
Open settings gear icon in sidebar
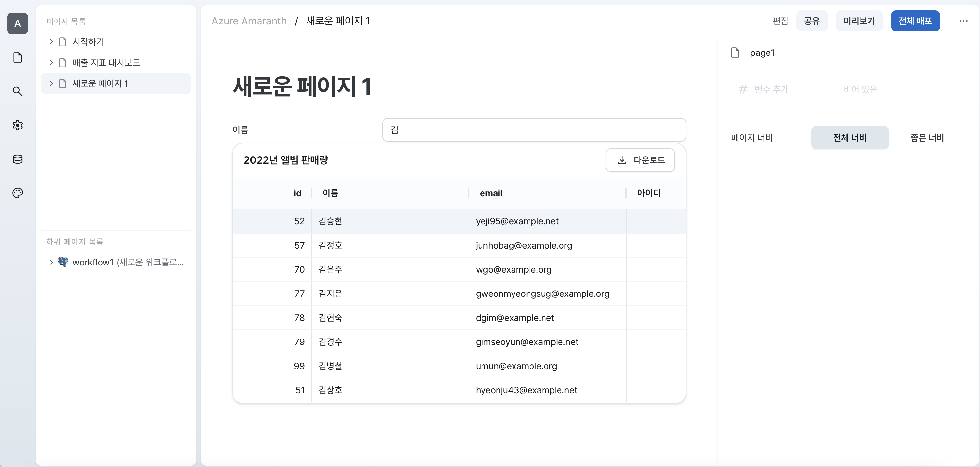[x=18, y=125]
